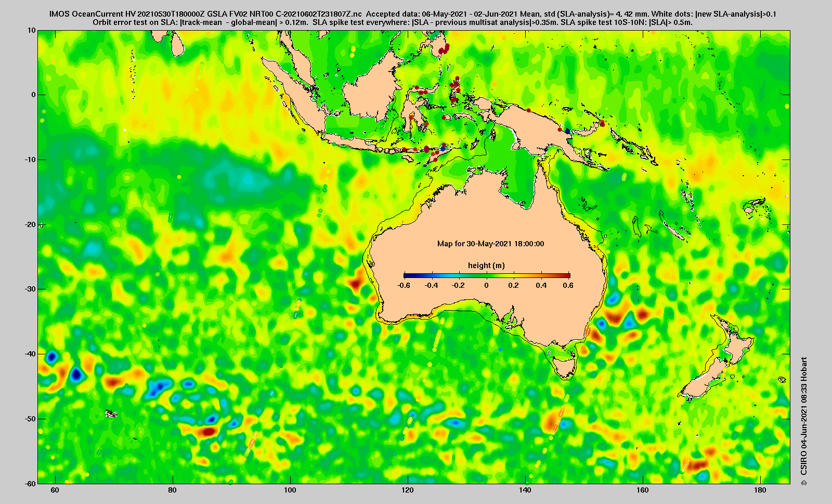Click the latitude axis label -20
This screenshot has width=832, height=504.
point(30,224)
